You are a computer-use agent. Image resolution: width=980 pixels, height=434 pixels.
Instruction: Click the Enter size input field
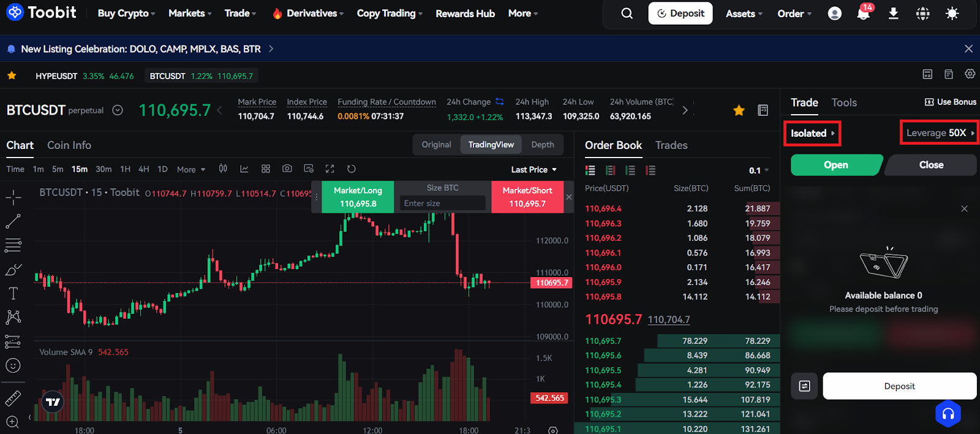click(x=443, y=204)
